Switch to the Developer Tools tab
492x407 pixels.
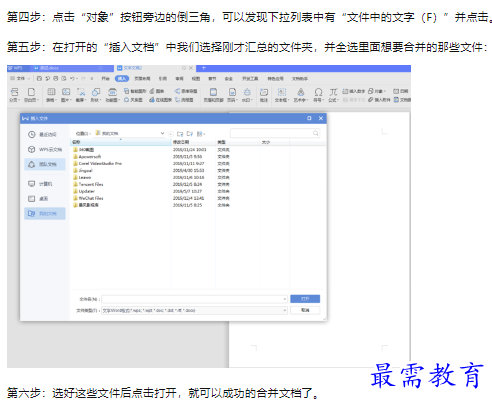[250, 78]
